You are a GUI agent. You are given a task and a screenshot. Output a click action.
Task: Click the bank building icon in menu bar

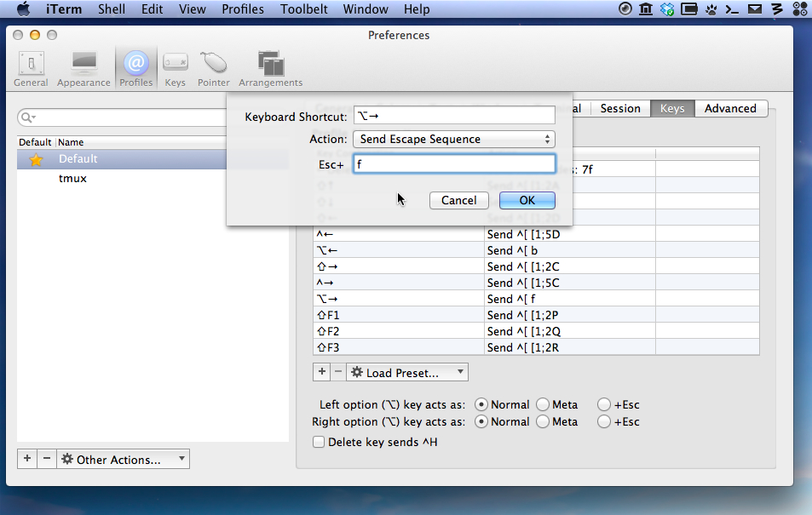[x=646, y=9]
